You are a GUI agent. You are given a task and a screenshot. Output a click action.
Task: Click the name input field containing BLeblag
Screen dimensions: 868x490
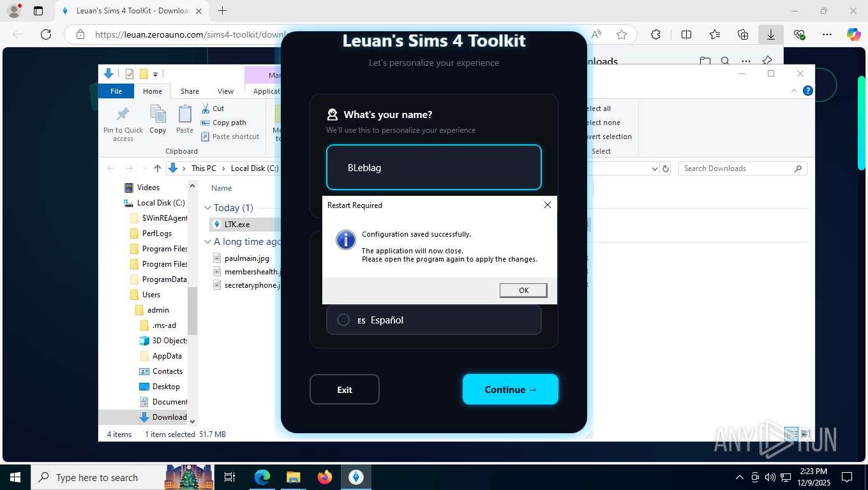pyautogui.click(x=434, y=167)
